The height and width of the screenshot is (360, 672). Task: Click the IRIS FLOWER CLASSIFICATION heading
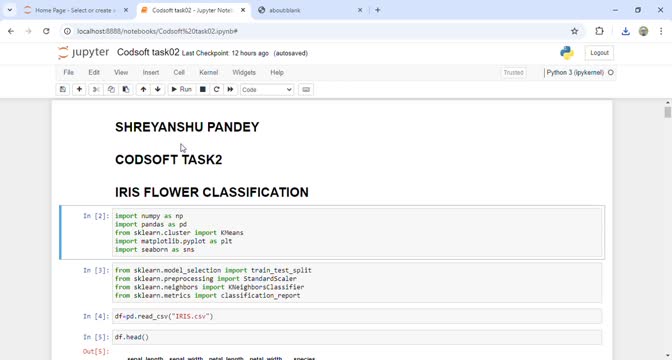[x=212, y=192]
